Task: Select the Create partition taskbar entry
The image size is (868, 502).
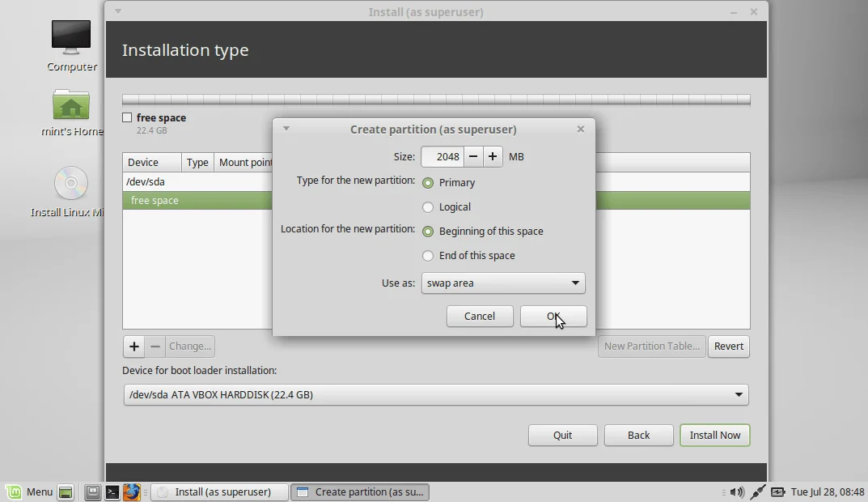Action: coord(359,491)
